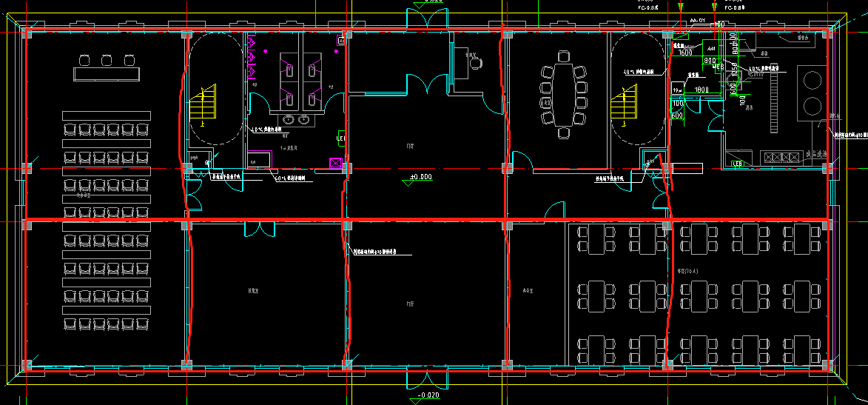Click the middle chair behind the podium table
Screen dimensions: 868x405
pos(107,60)
